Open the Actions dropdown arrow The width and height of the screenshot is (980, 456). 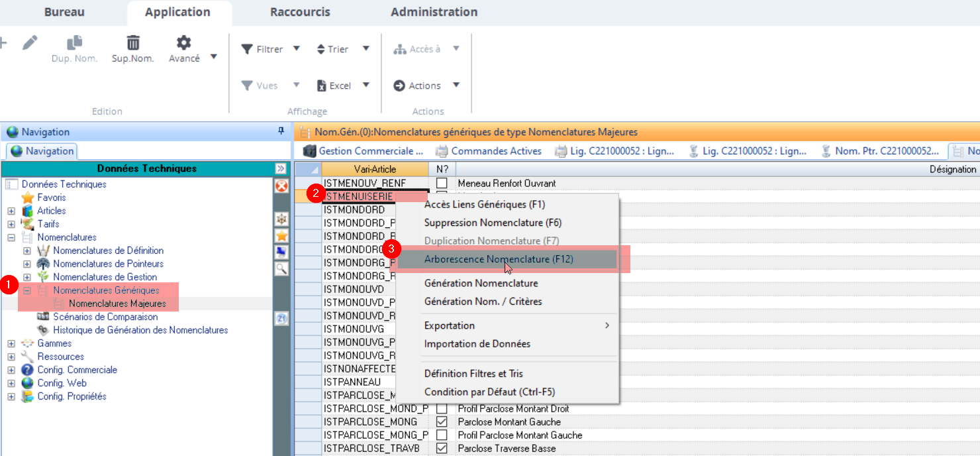click(x=456, y=85)
